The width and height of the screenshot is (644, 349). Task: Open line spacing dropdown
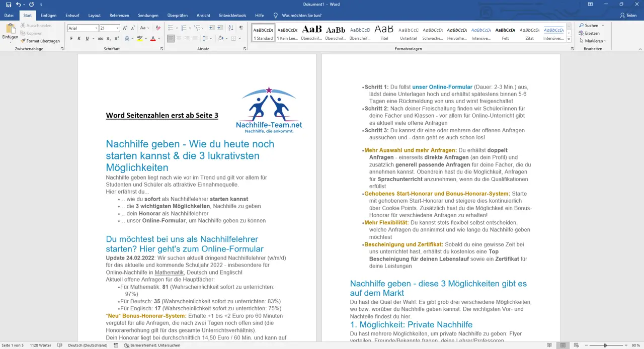click(207, 38)
